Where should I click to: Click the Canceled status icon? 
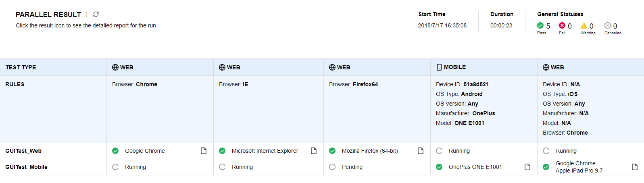608,26
